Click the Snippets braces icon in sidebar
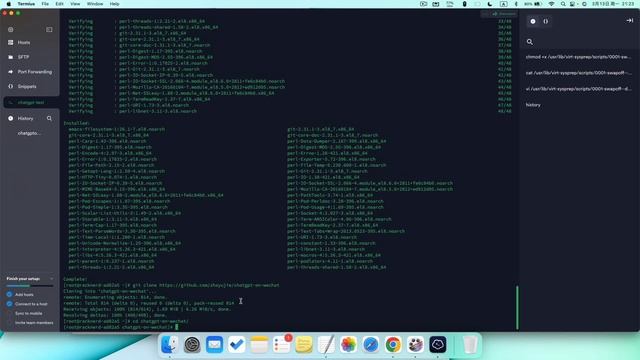Screen dimensions: 640x360 (11, 87)
